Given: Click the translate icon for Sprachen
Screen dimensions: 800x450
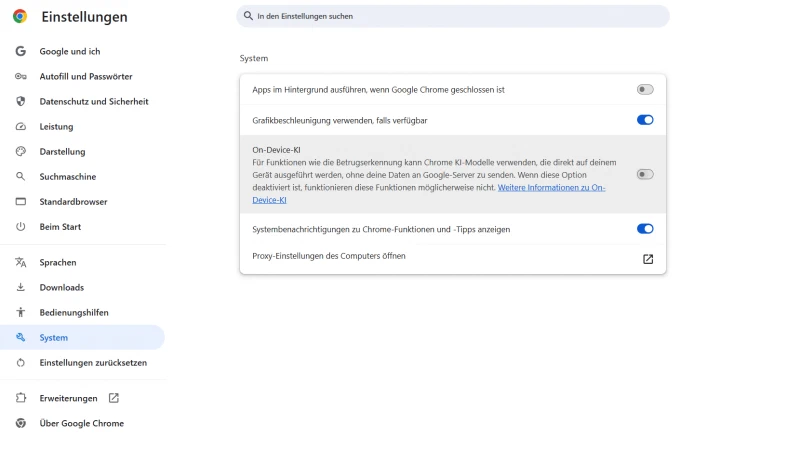Looking at the screenshot, I should (x=20, y=262).
